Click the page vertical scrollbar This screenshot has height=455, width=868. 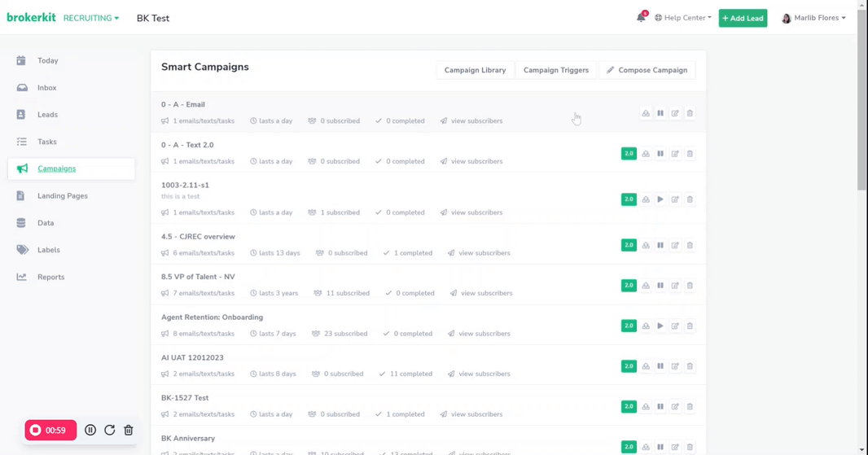pyautogui.click(x=861, y=98)
